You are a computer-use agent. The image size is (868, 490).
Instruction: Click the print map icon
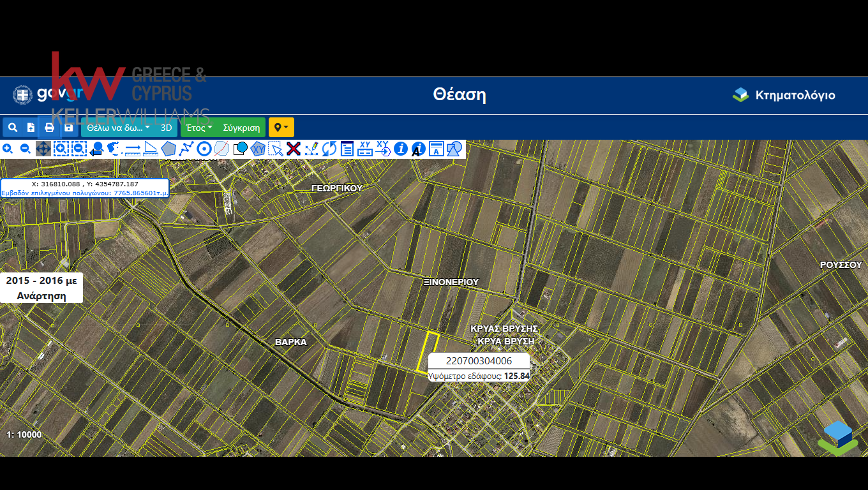pos(49,128)
